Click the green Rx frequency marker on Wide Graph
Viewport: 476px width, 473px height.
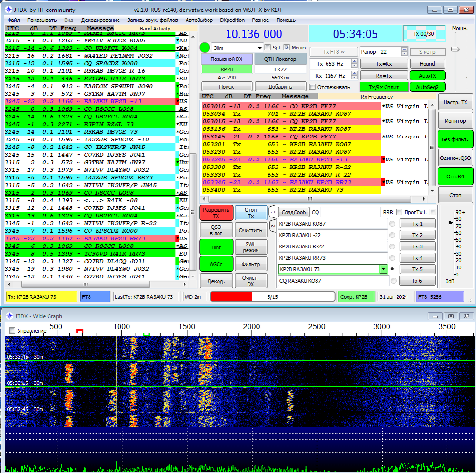[x=146, y=334]
